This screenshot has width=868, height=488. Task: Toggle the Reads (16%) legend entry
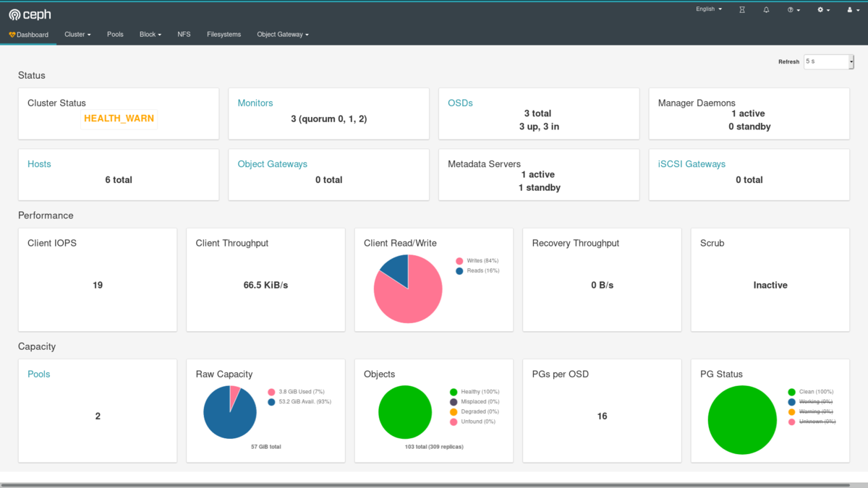coord(477,271)
